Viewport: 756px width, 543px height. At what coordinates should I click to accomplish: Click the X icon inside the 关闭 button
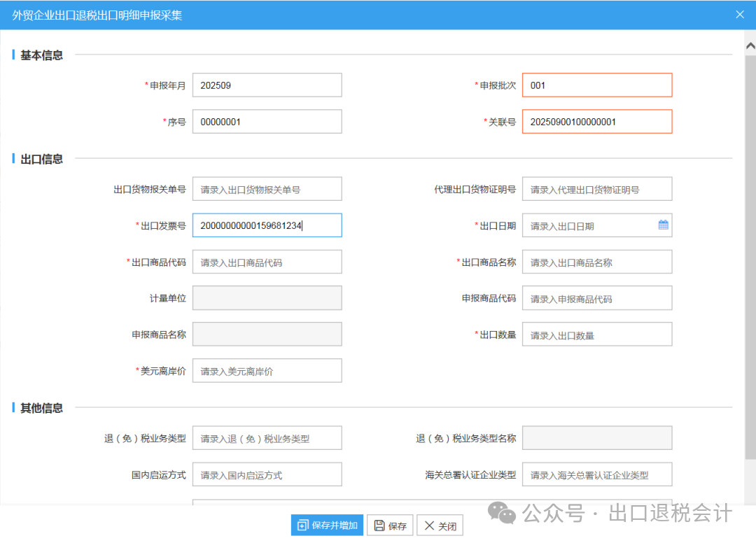point(428,525)
